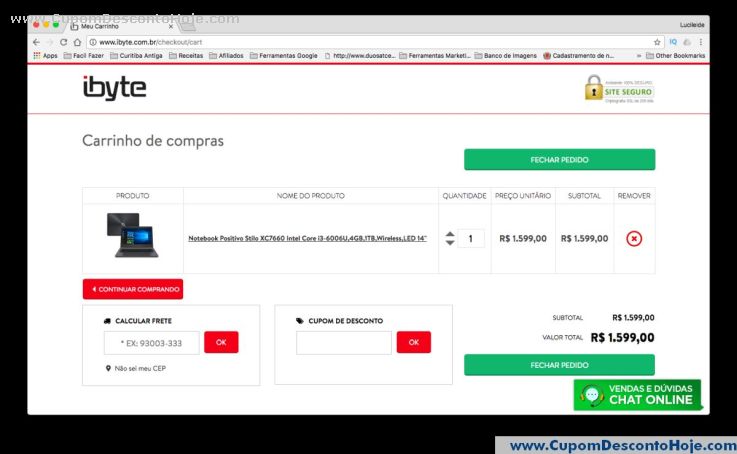Select the Meu Carrinho browser tab
The width and height of the screenshot is (737, 454).
point(120,26)
